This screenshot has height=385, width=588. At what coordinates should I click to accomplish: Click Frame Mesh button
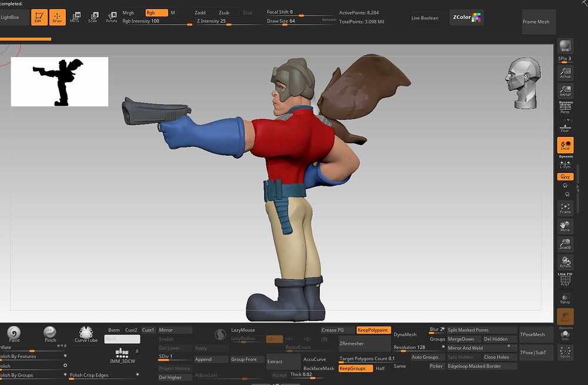click(539, 22)
